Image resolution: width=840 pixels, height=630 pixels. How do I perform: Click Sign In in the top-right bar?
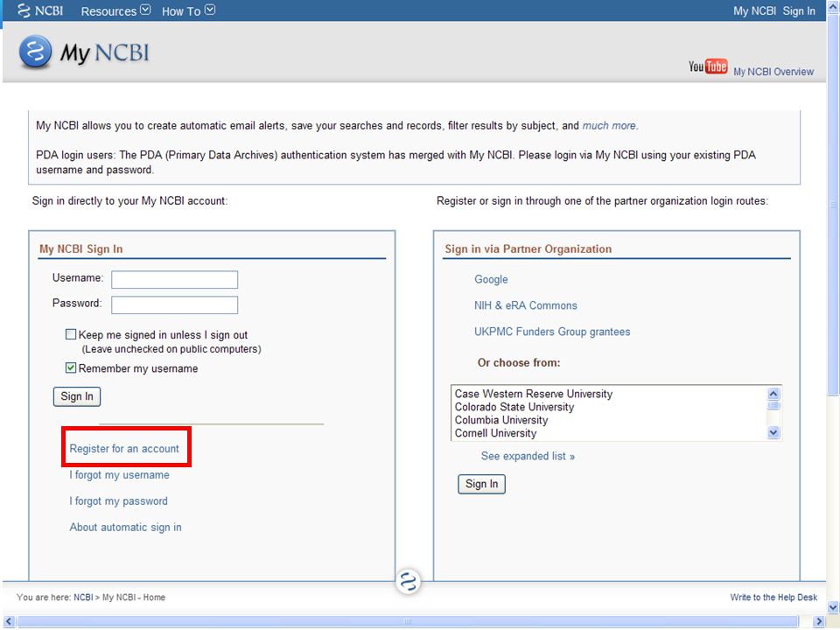click(x=799, y=10)
